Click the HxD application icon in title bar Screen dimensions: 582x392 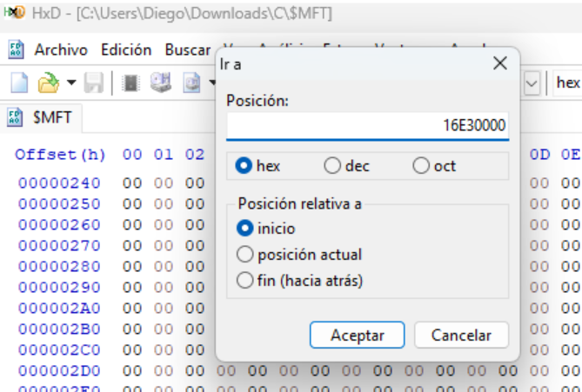[x=14, y=13]
